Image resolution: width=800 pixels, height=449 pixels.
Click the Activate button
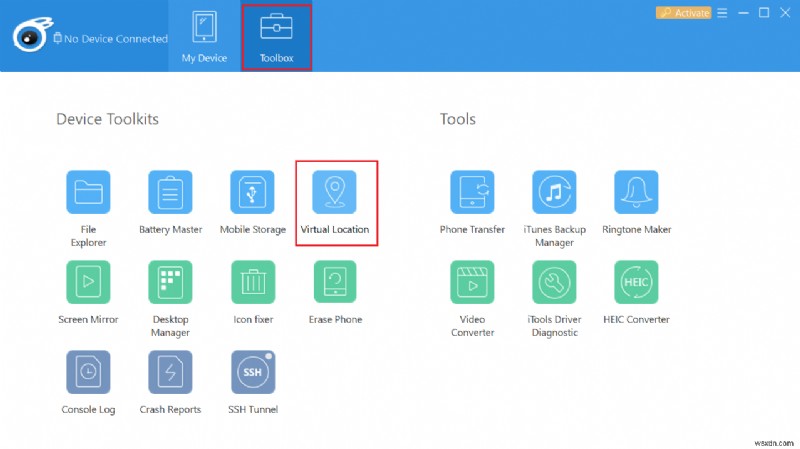(x=683, y=13)
